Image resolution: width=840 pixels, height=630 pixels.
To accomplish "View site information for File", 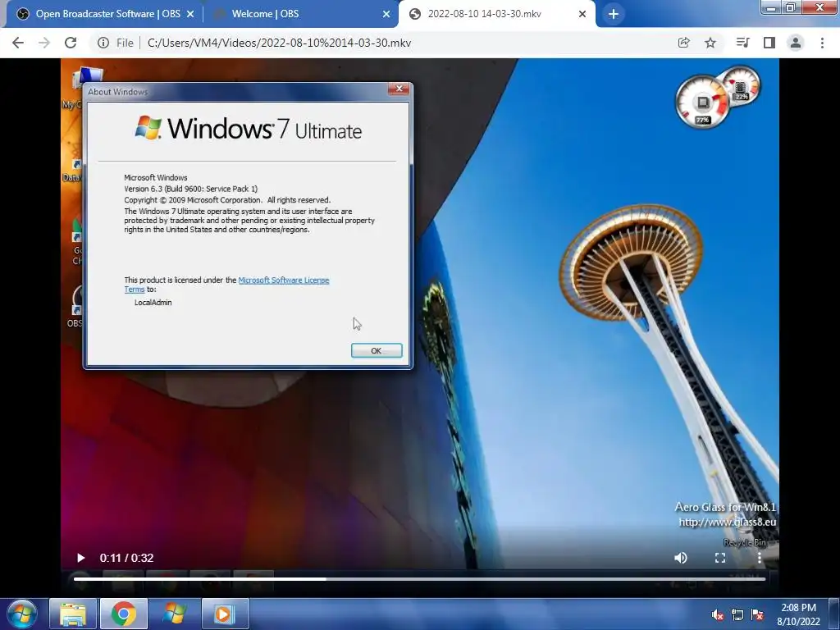I will pyautogui.click(x=115, y=43).
